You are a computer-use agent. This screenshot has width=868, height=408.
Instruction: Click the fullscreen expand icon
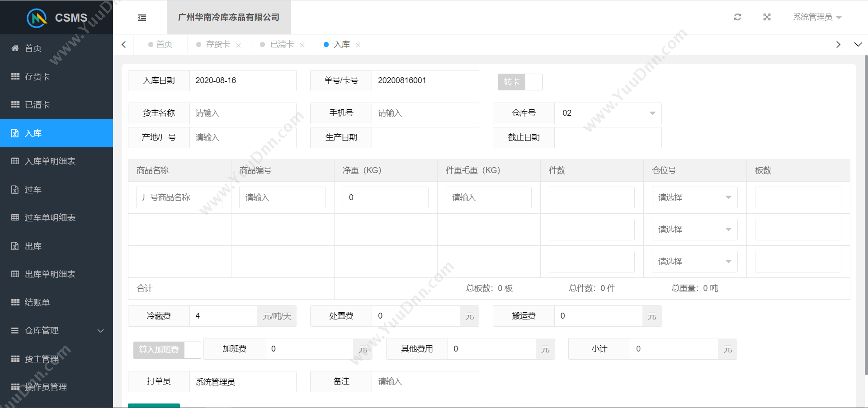coord(767,17)
